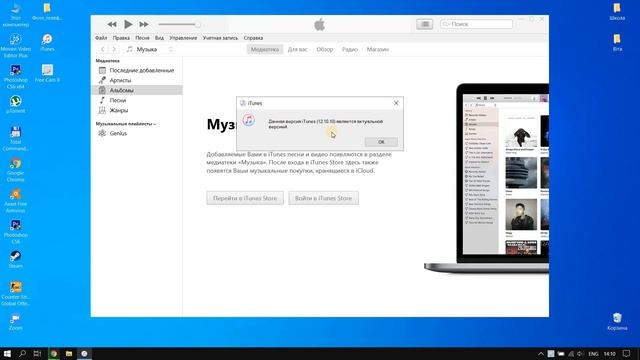Select Артисты in the sidebar

[x=137, y=80]
